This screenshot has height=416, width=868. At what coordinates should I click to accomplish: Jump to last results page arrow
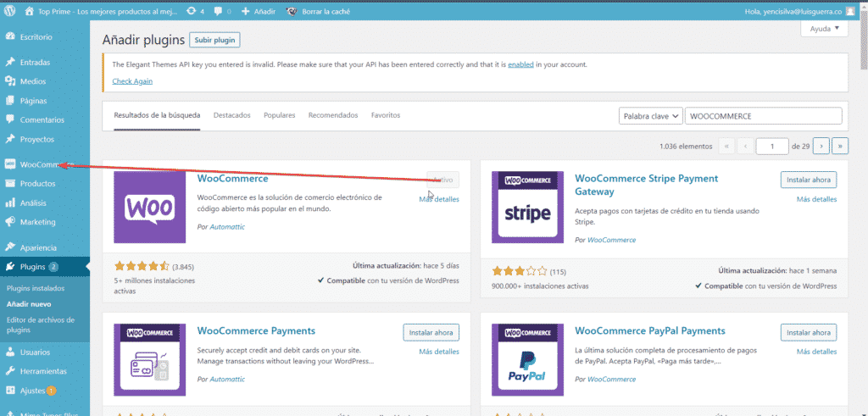[840, 146]
